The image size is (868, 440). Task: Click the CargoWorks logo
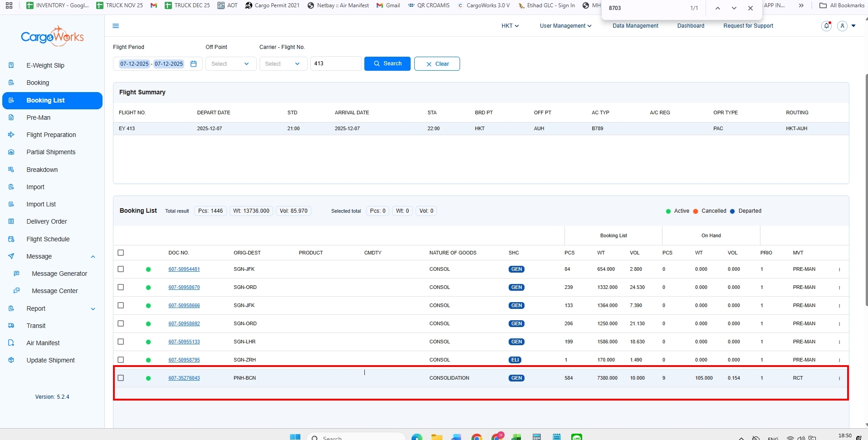coord(52,37)
